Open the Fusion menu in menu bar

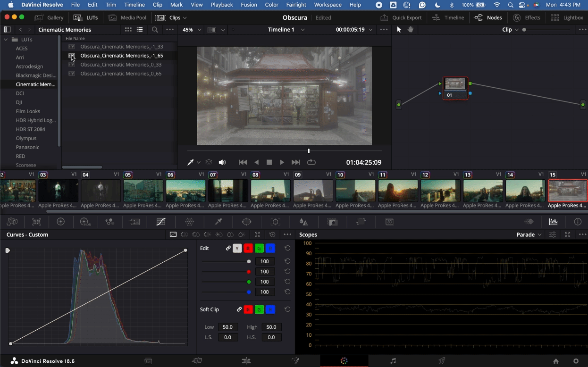click(x=249, y=5)
